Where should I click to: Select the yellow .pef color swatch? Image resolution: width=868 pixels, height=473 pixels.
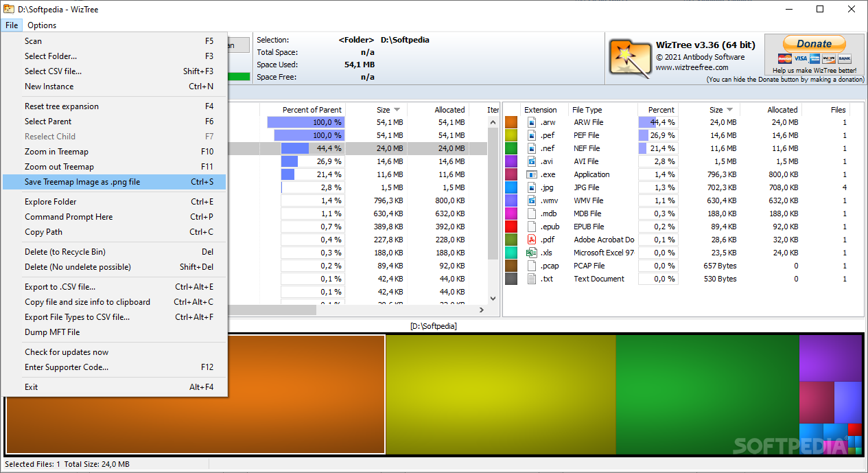[x=511, y=135]
